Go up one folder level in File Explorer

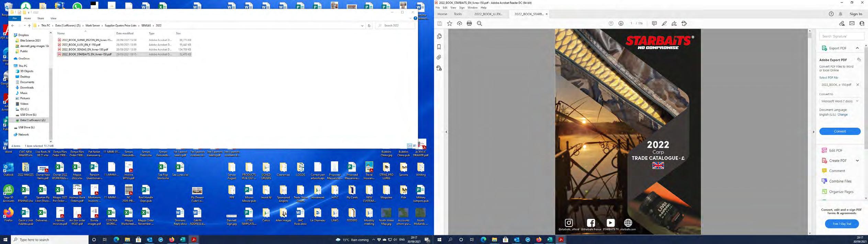click(29, 25)
